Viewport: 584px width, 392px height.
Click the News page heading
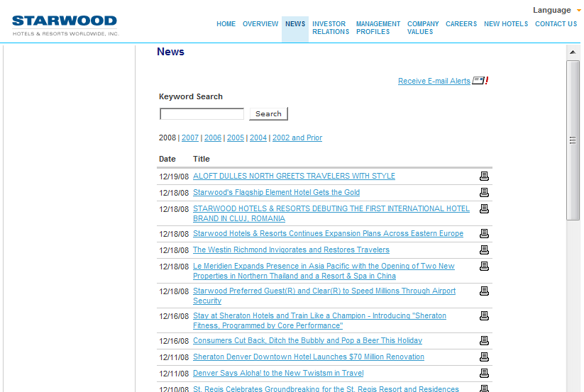coord(170,52)
